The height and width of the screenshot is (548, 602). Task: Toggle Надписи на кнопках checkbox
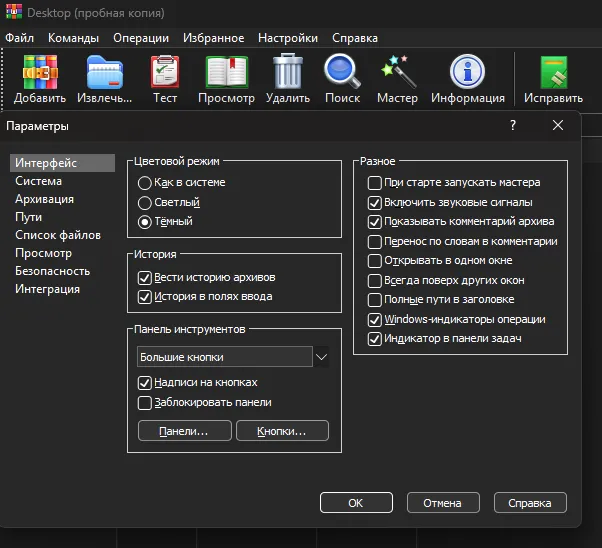144,383
